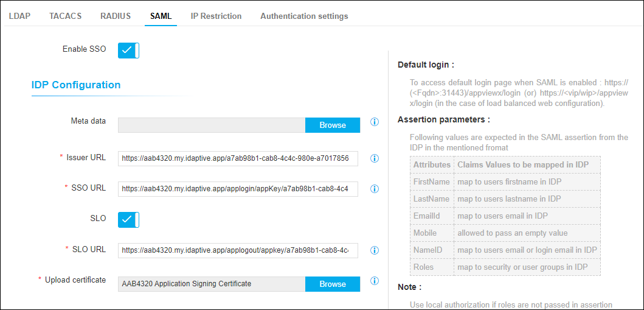Open the IP Restriction tab
644x310 pixels.
pyautogui.click(x=216, y=16)
